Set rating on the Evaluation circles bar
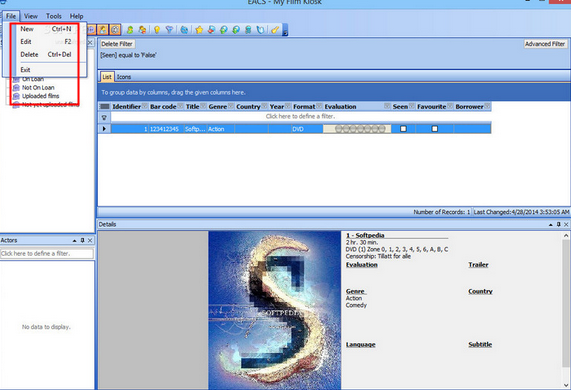The height and width of the screenshot is (390, 571). (360, 129)
